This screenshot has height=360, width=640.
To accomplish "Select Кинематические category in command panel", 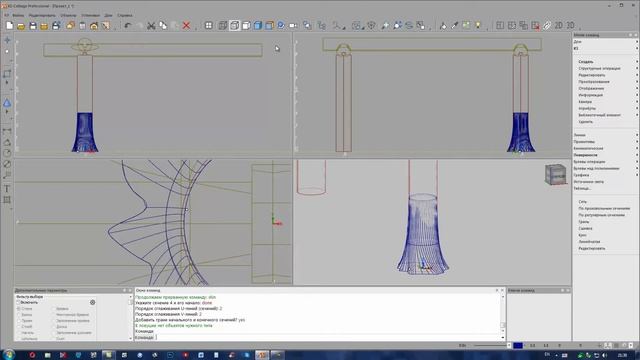I will (x=588, y=149).
